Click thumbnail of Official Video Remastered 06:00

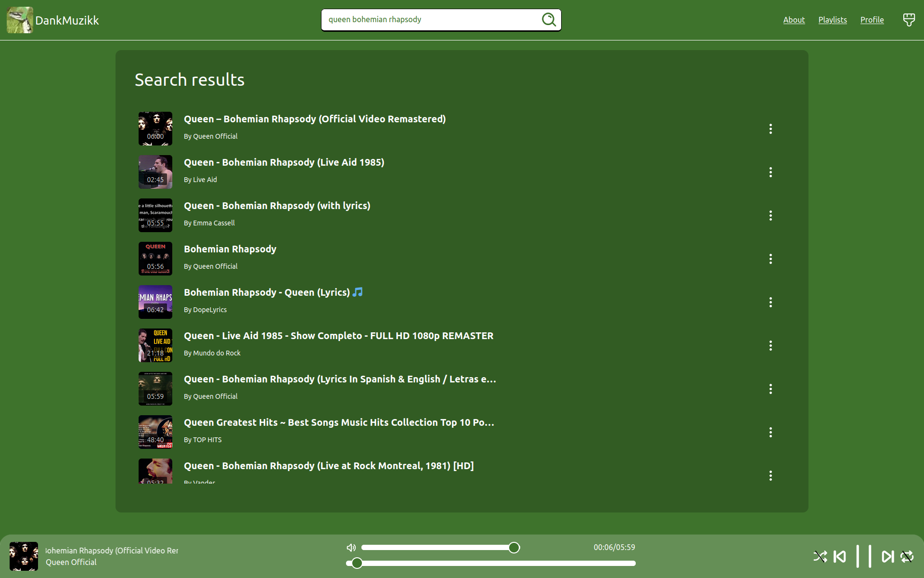coord(155,129)
